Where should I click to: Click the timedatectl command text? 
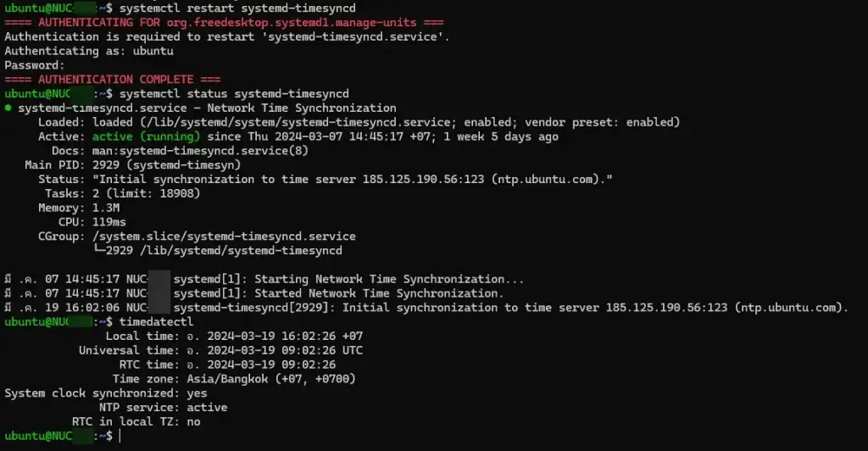tap(157, 322)
